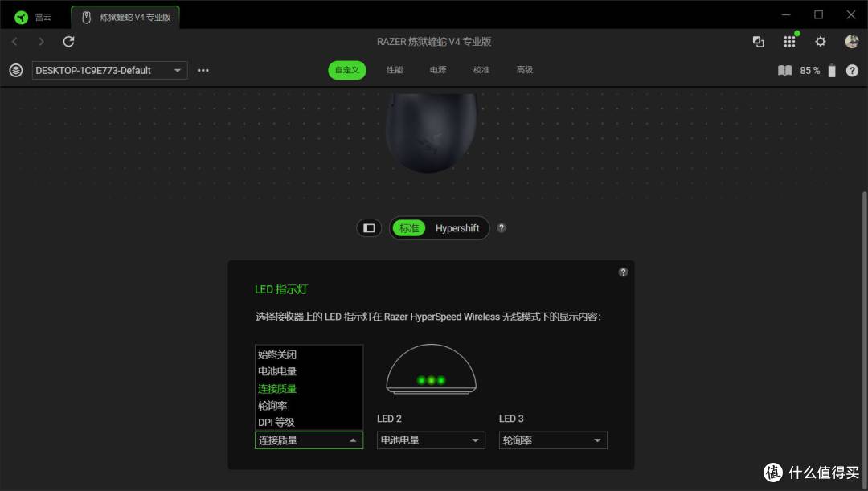Refresh the page using the reload icon
Viewport: 868px width, 491px height.
pos(68,41)
